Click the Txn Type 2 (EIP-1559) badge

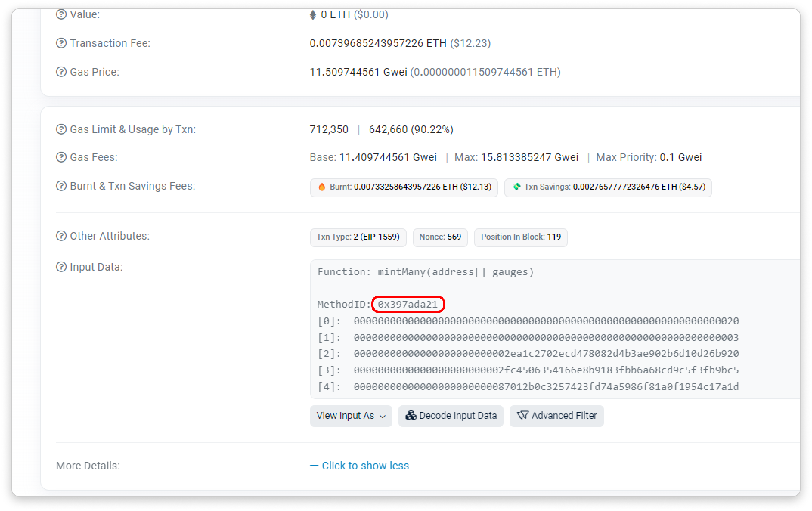(358, 237)
